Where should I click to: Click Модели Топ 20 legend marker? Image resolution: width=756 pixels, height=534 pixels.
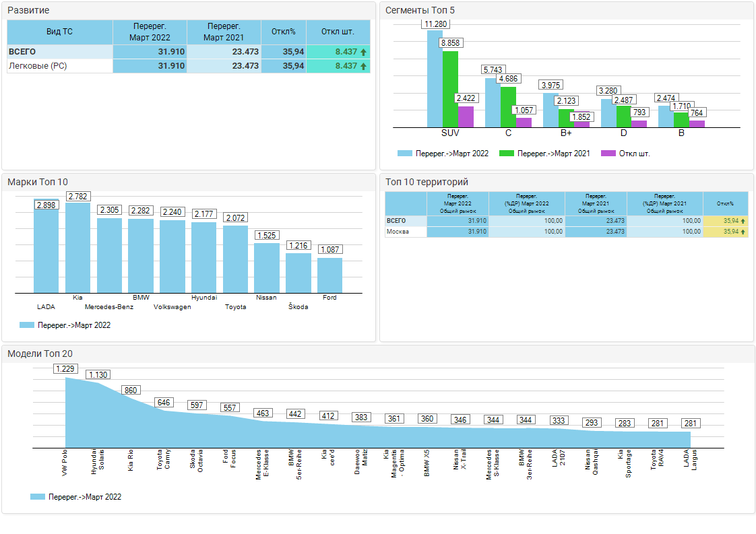click(x=38, y=497)
